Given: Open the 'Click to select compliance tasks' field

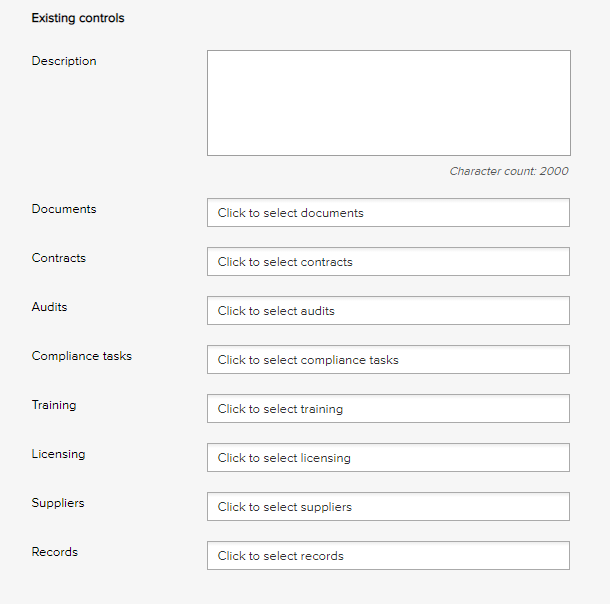Looking at the screenshot, I should [x=388, y=360].
